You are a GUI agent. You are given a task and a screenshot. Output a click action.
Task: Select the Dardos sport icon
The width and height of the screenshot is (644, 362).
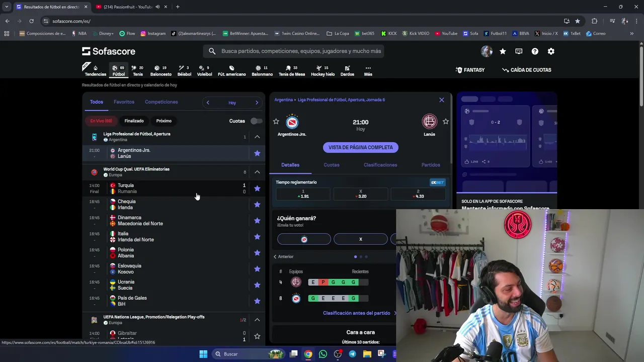tap(347, 70)
